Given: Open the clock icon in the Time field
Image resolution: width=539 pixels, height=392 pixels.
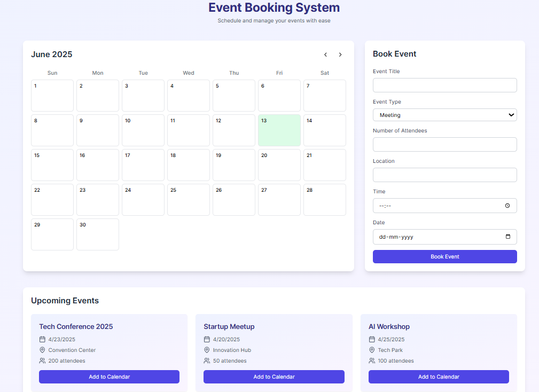Looking at the screenshot, I should pyautogui.click(x=507, y=206).
